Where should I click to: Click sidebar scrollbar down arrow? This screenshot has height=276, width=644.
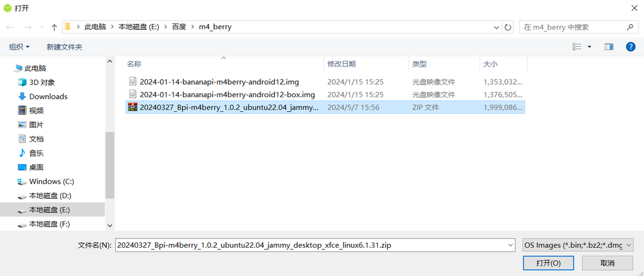click(x=110, y=225)
